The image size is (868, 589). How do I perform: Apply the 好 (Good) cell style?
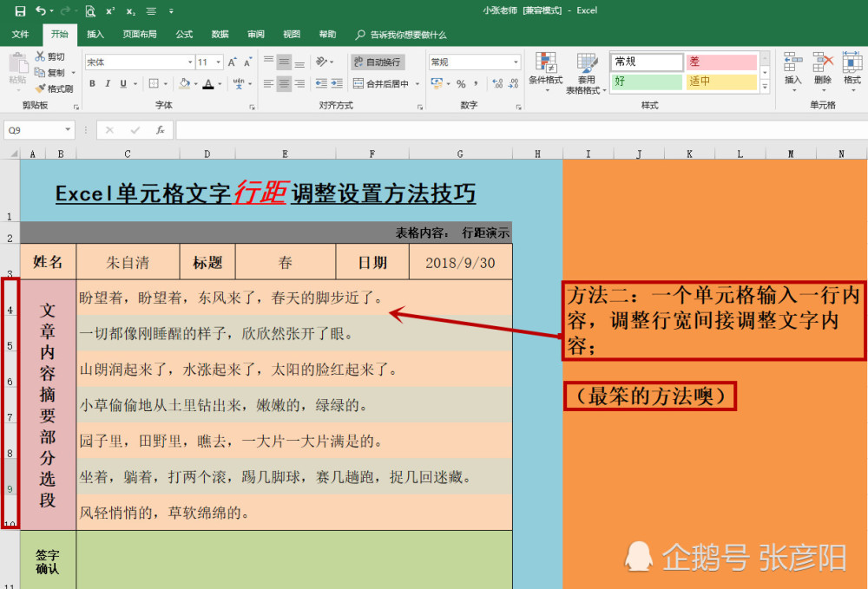(647, 82)
